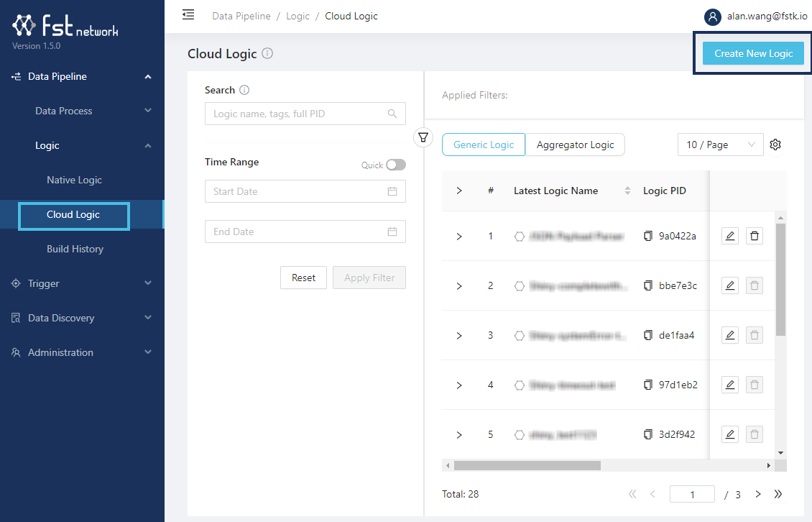Expand row 2 in the logic table
Viewport: 812px width, 522px height.
point(459,285)
